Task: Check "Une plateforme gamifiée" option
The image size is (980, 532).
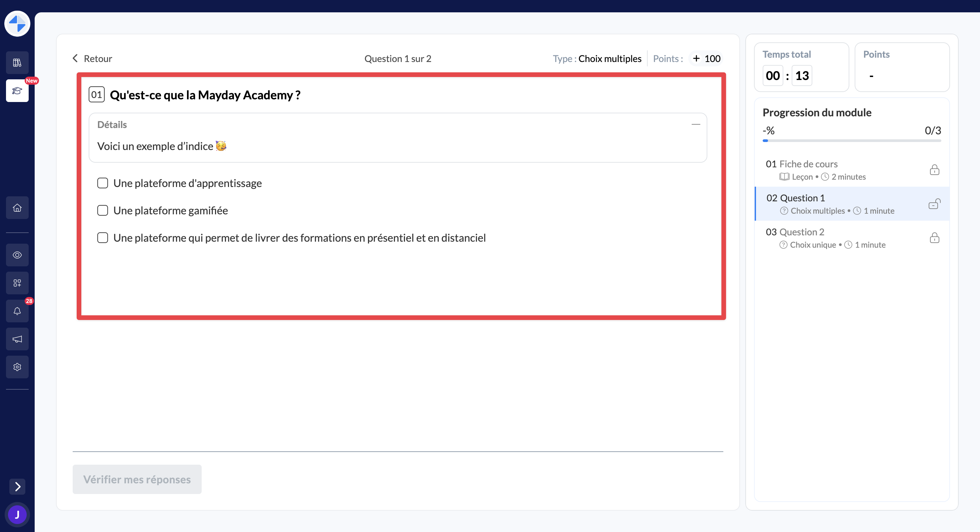Action: pyautogui.click(x=103, y=210)
